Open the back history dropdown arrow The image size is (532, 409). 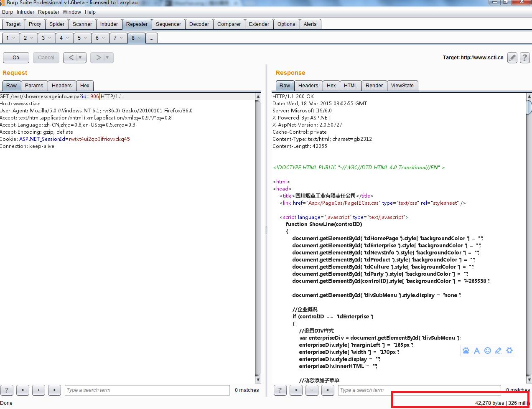pyautogui.click(x=81, y=58)
